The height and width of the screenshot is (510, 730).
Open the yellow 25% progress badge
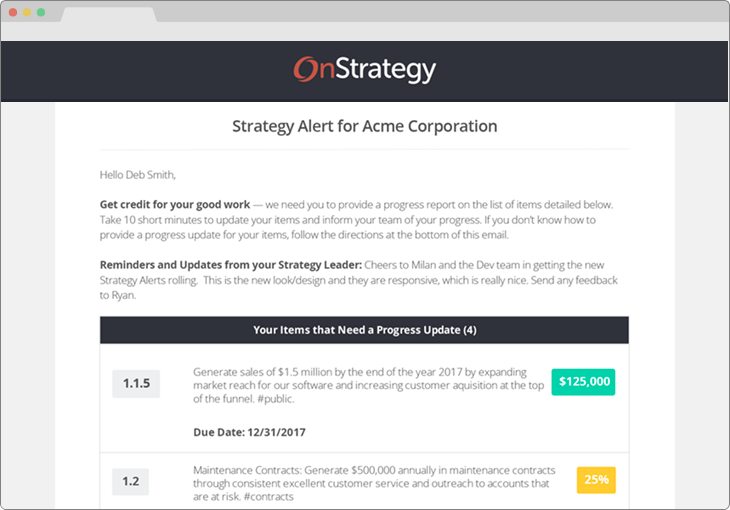point(596,480)
